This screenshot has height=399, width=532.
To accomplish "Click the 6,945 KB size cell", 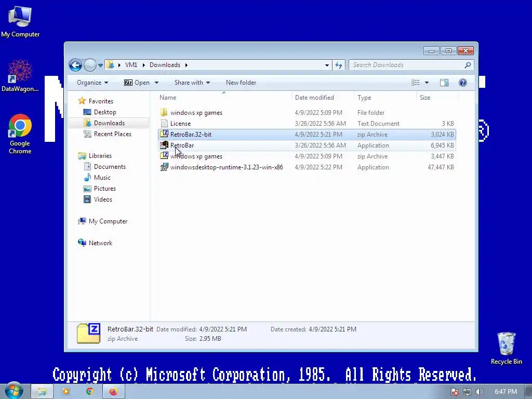I will [443, 145].
